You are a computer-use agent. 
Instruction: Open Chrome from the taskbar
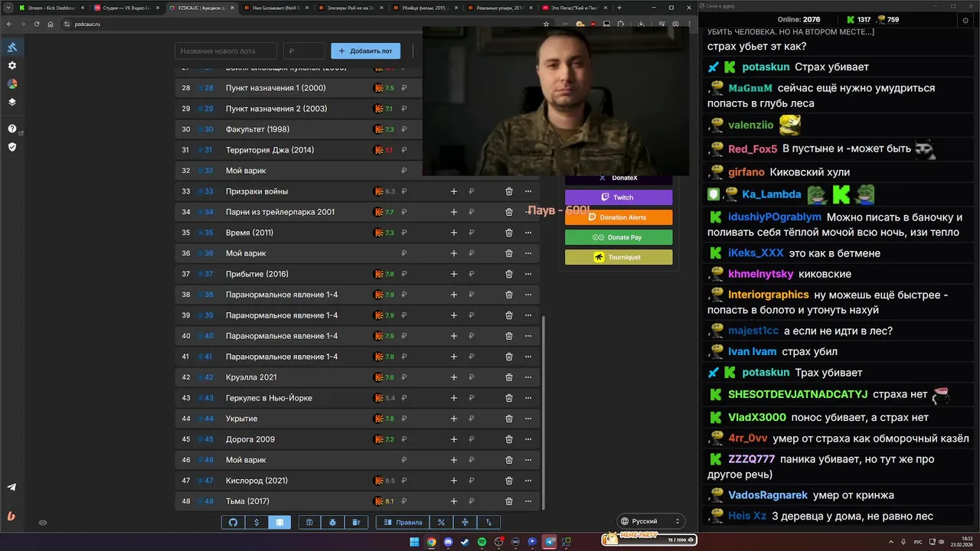point(431,542)
